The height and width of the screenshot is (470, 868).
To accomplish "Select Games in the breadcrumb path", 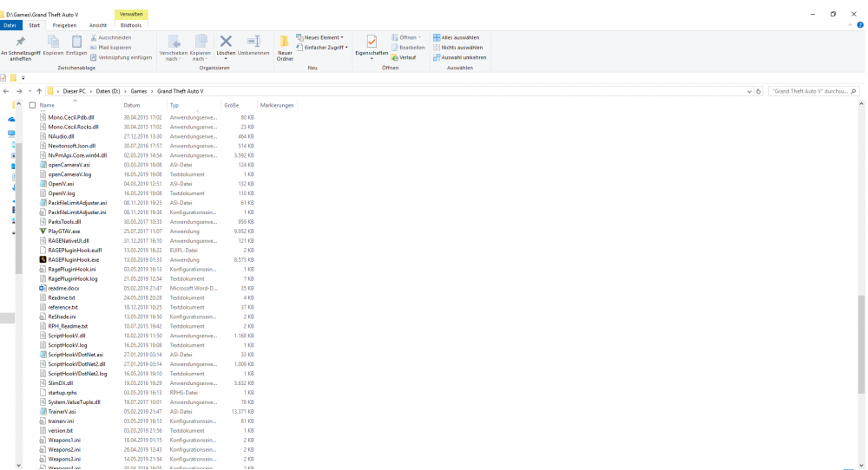I will pyautogui.click(x=139, y=91).
